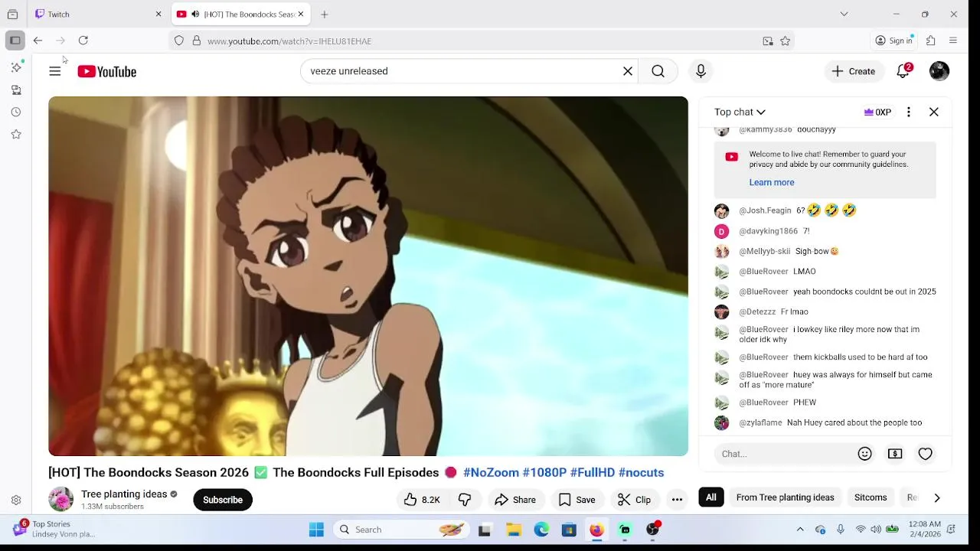The image size is (980, 551).
Task: Subscribe to Tree planting ideas channel
Action: point(223,500)
